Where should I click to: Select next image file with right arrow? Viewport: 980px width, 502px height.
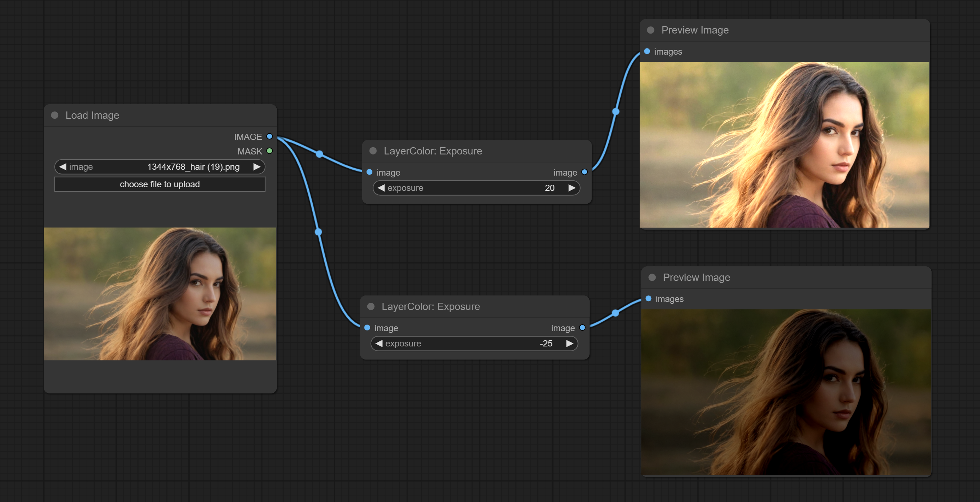tap(257, 167)
